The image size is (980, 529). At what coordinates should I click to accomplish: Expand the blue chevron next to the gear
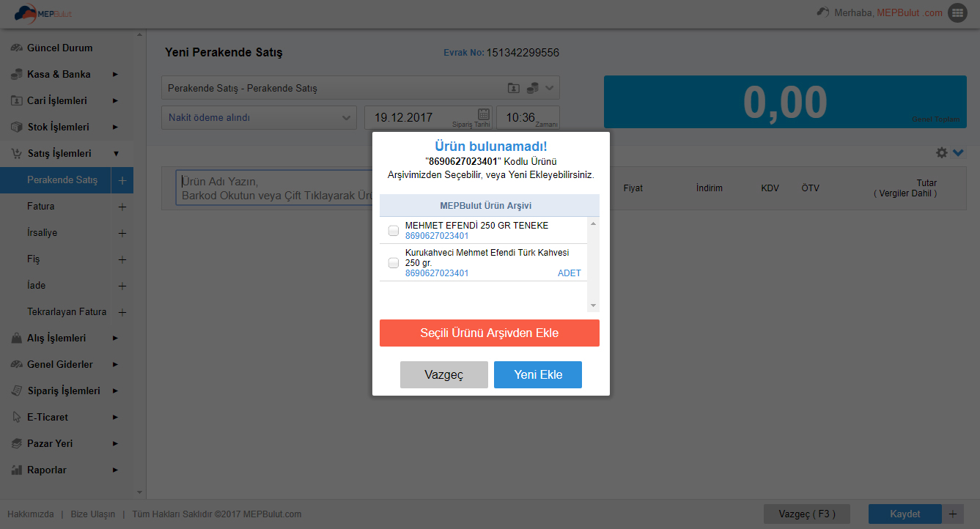tap(958, 152)
